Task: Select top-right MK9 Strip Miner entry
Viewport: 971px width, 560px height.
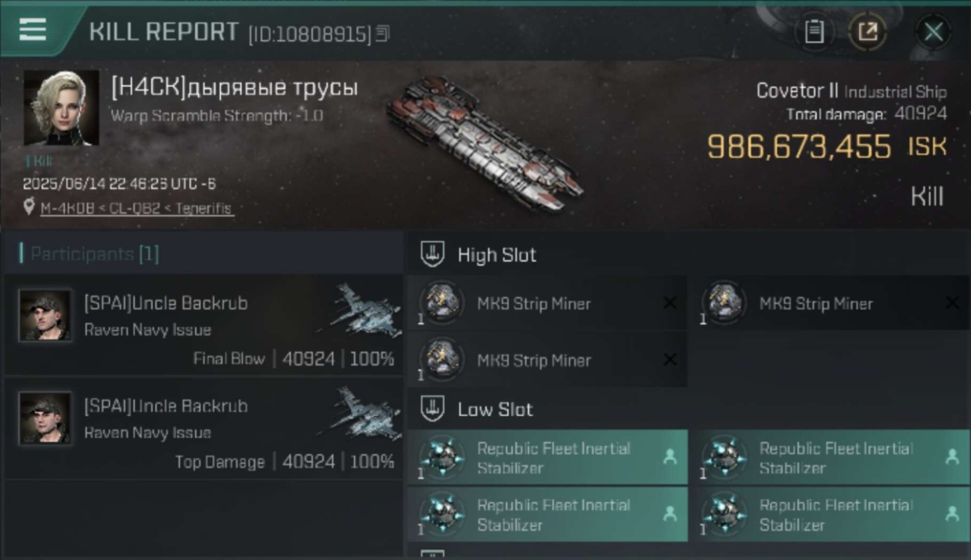Action: [x=829, y=304]
